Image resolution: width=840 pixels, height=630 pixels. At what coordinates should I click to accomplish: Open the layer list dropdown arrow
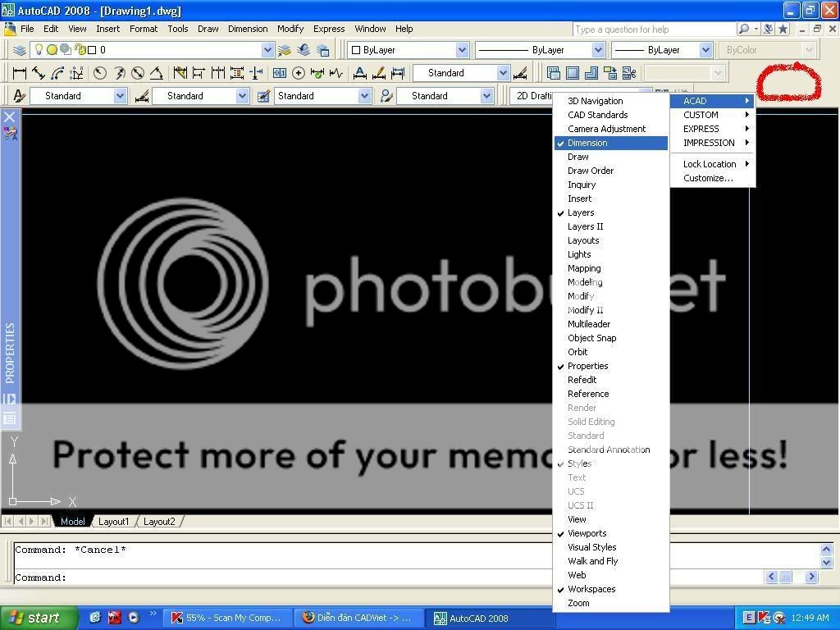[267, 50]
